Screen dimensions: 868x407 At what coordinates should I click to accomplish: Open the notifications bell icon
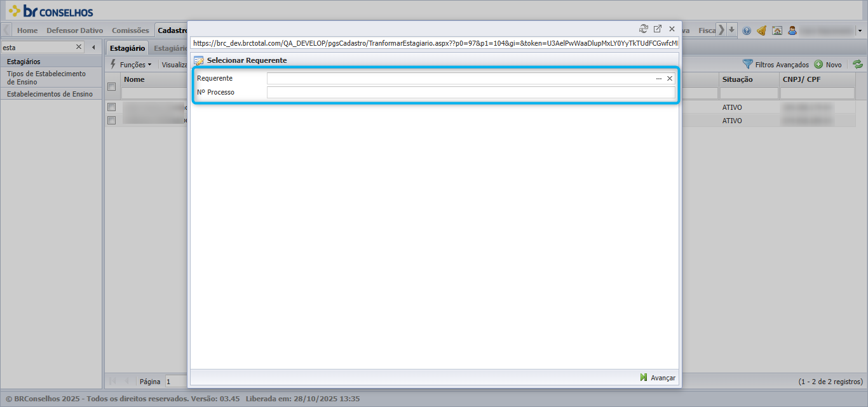click(x=761, y=30)
